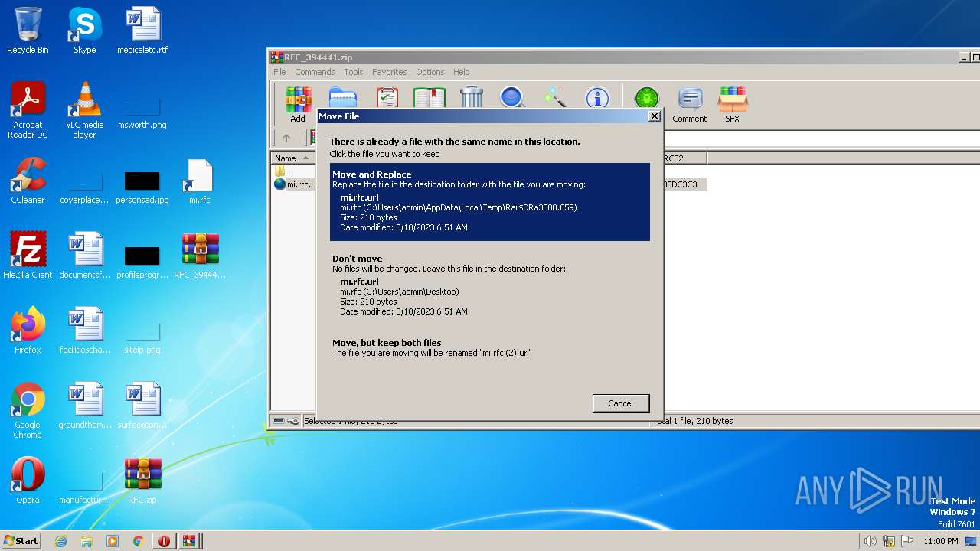Image resolution: width=980 pixels, height=551 pixels.
Task: Select Google Chrome desktop shortcut
Action: pos(28,411)
